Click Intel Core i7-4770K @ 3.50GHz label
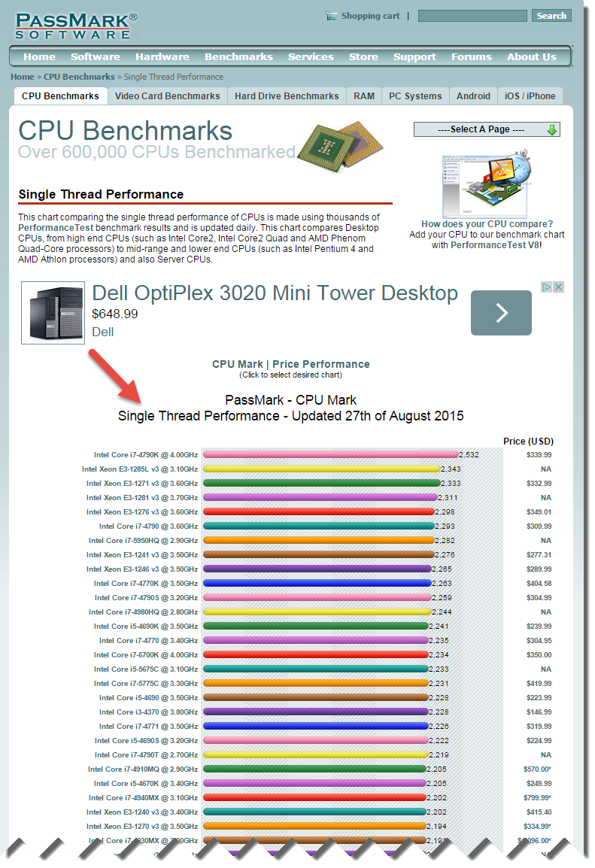 pyautogui.click(x=146, y=584)
